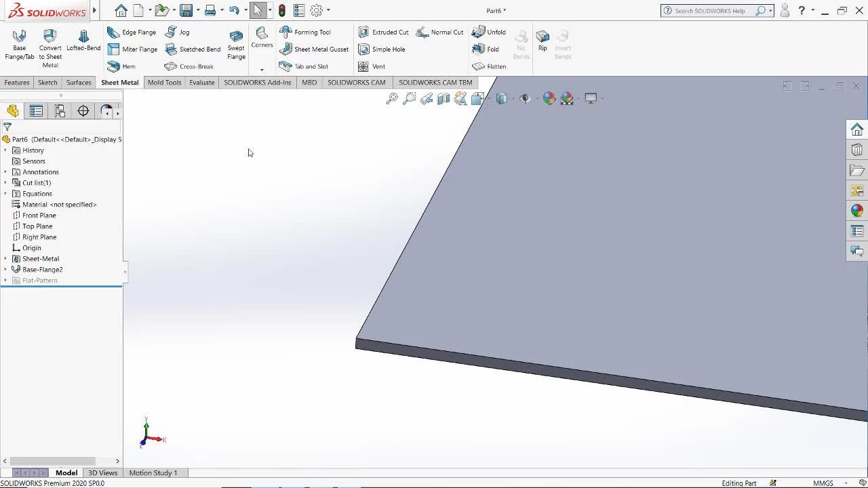Click the Zoom to Fit icon
Image resolution: width=868 pixels, height=488 pixels.
pos(392,99)
